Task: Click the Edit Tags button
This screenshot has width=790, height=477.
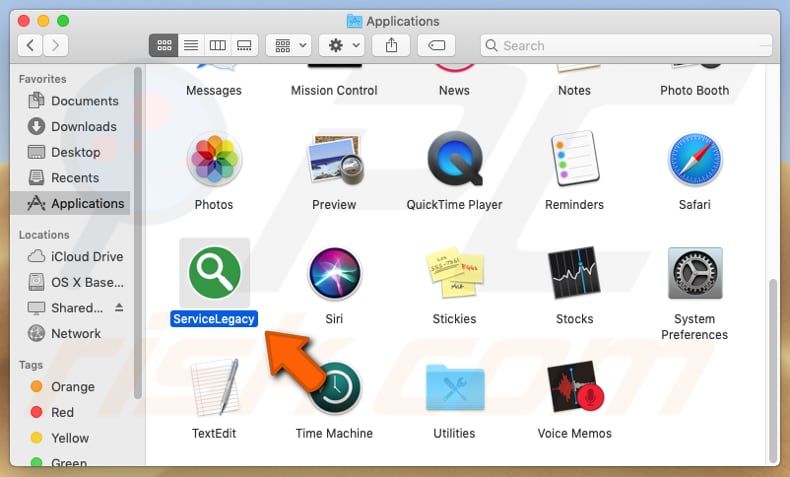Action: (x=436, y=46)
